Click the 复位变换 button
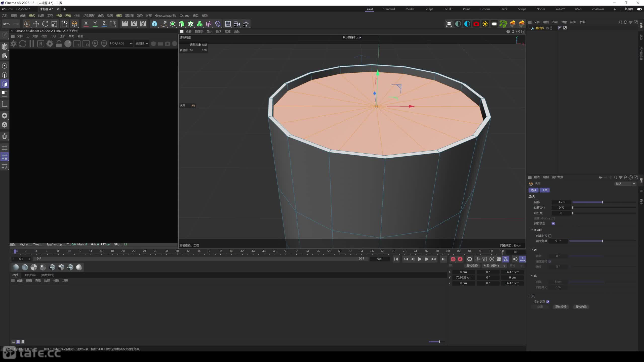Image resolution: width=644 pixels, height=362 pixels. (x=472, y=266)
